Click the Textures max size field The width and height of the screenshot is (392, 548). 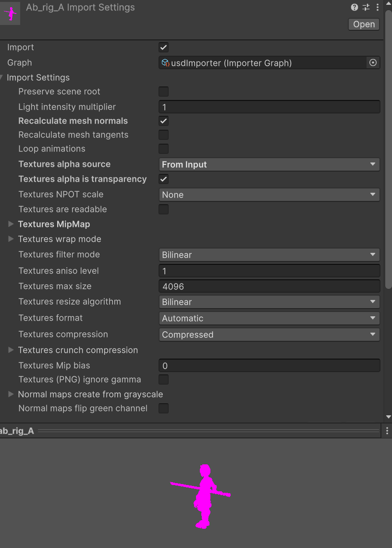click(269, 286)
